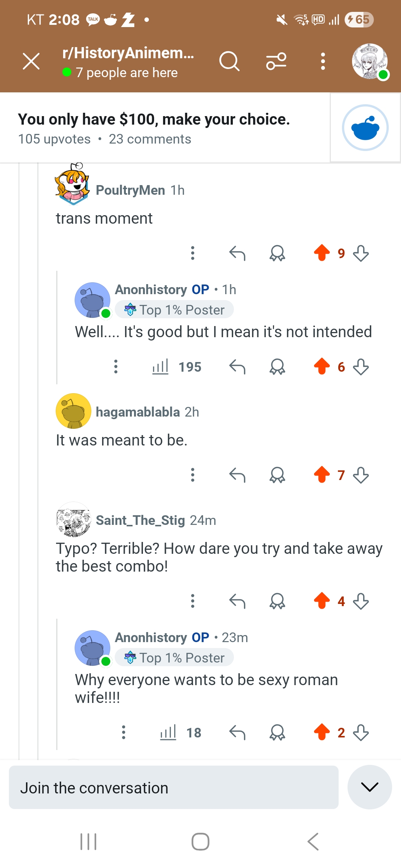Type in the "Join the conversation" field
This screenshot has width=401, height=868.
(x=173, y=788)
